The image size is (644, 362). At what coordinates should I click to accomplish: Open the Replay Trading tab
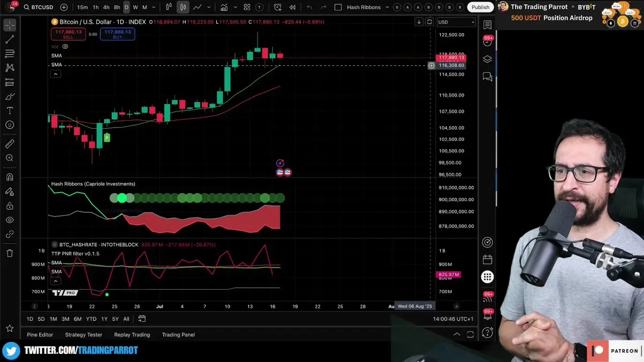click(132, 335)
